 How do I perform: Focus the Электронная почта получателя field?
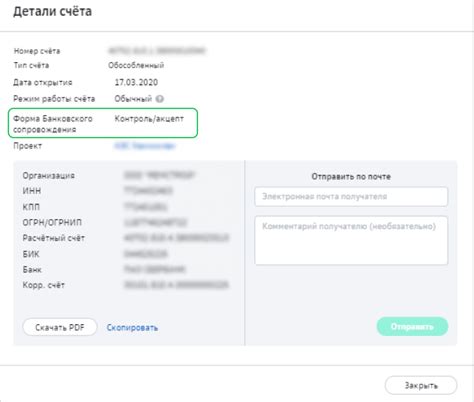[x=351, y=197]
